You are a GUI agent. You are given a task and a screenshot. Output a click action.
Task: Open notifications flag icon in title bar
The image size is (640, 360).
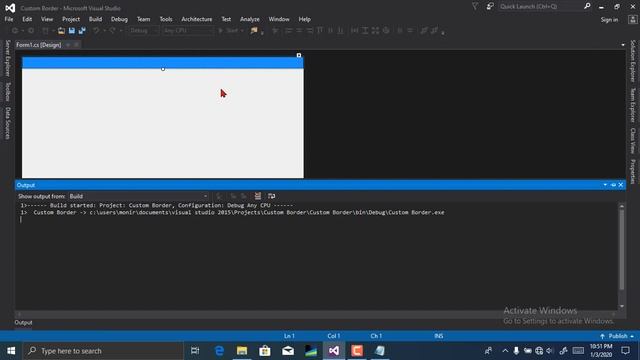click(475, 7)
